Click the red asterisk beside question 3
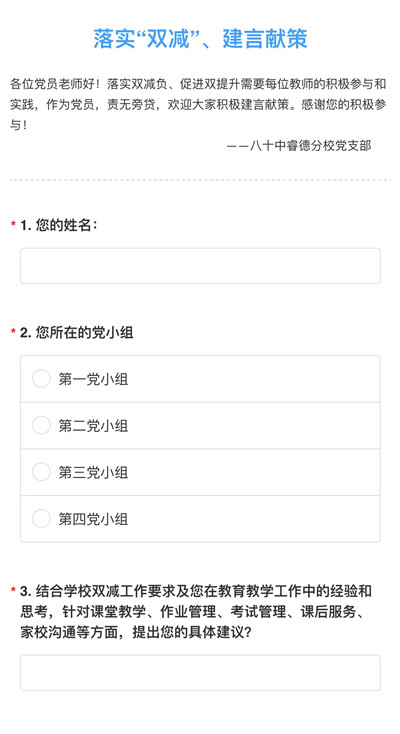Screen dimensions: 400x734 coord(13,590)
